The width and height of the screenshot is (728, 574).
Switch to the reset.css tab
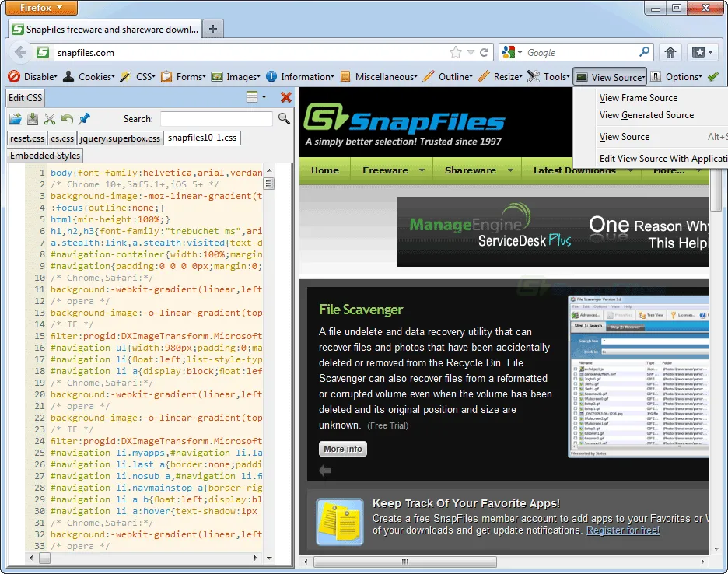click(x=27, y=138)
